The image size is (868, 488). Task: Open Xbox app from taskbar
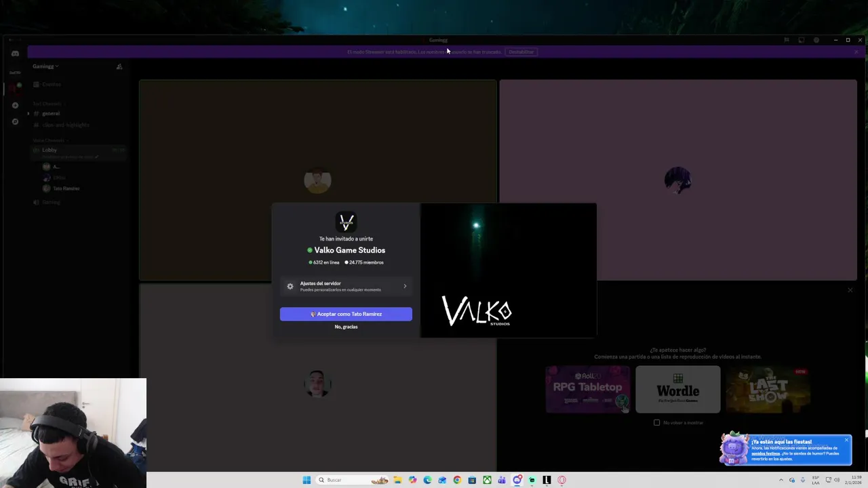(487, 480)
